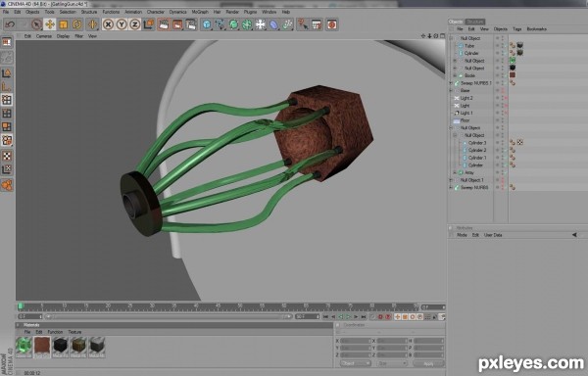Click the play forward button
The image size is (588, 376).
click(x=348, y=317)
